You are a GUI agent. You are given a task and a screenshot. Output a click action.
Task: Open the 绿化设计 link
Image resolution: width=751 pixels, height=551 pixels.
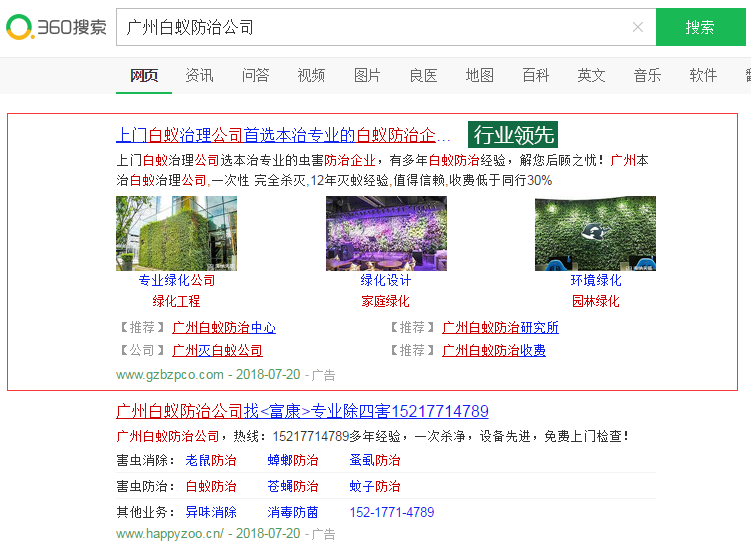386,280
